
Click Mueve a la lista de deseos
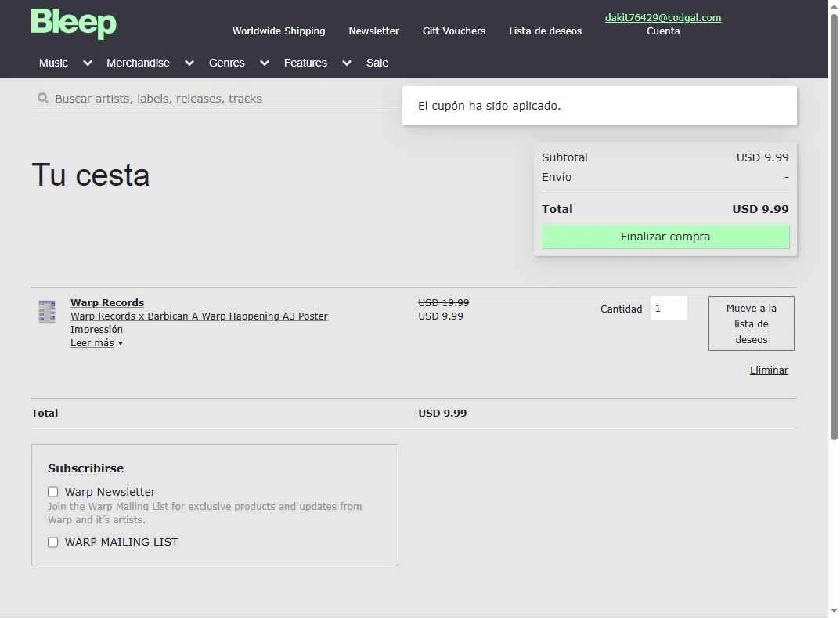(751, 323)
